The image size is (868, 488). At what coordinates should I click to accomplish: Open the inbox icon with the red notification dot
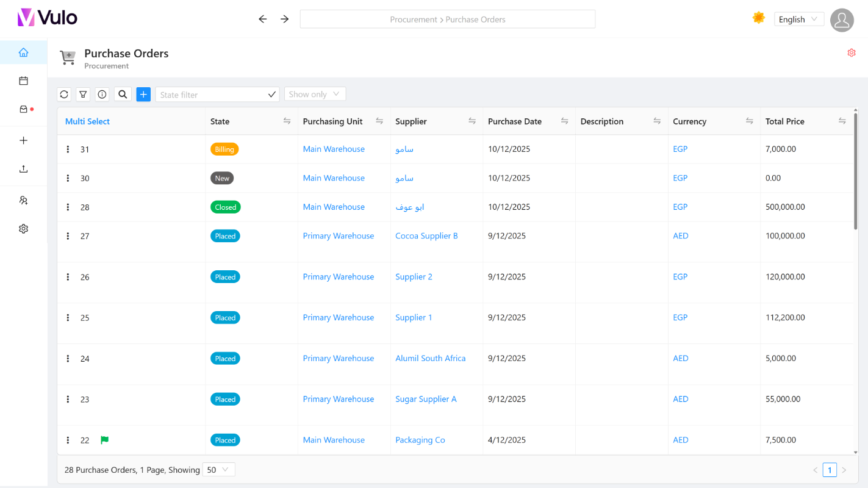(x=23, y=109)
